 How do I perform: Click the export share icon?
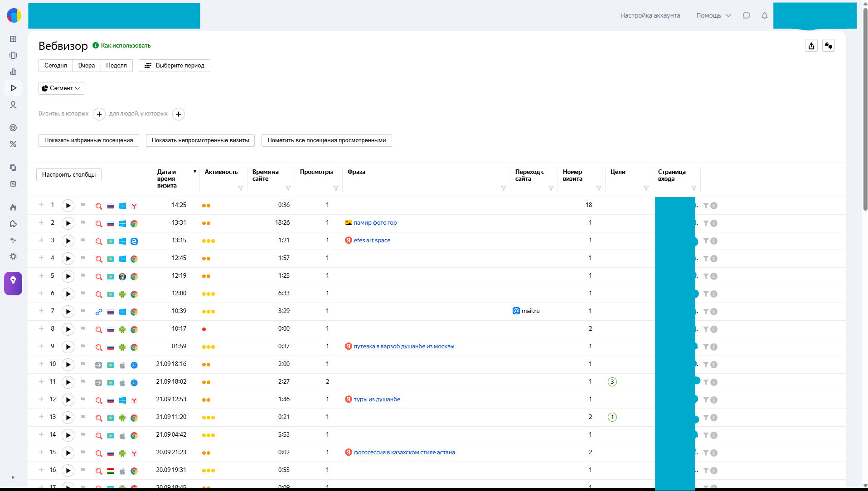coord(811,46)
